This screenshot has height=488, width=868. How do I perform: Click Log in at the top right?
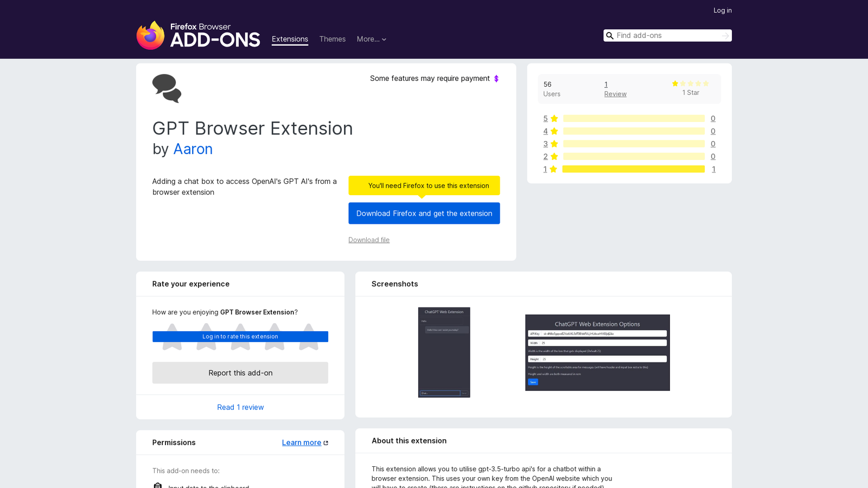point(723,10)
